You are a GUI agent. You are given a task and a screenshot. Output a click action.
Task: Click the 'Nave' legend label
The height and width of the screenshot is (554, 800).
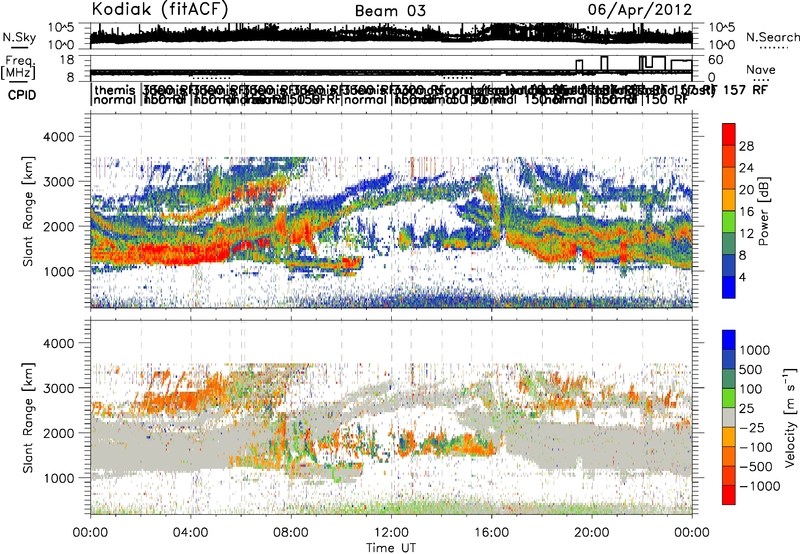[761, 69]
